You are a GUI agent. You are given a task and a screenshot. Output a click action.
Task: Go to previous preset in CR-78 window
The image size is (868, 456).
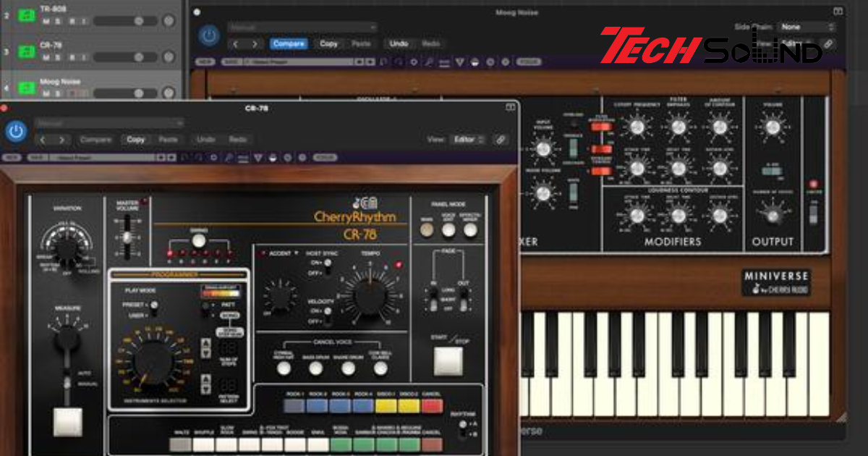(x=43, y=140)
